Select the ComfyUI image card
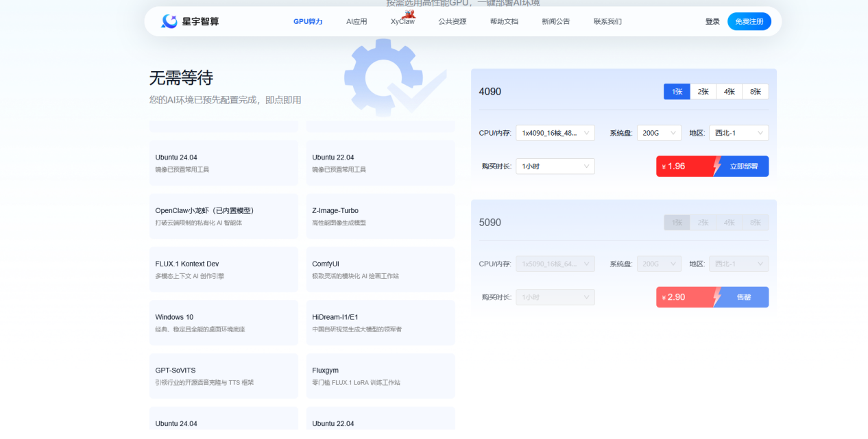Screen dimensions: 868x439 381,269
